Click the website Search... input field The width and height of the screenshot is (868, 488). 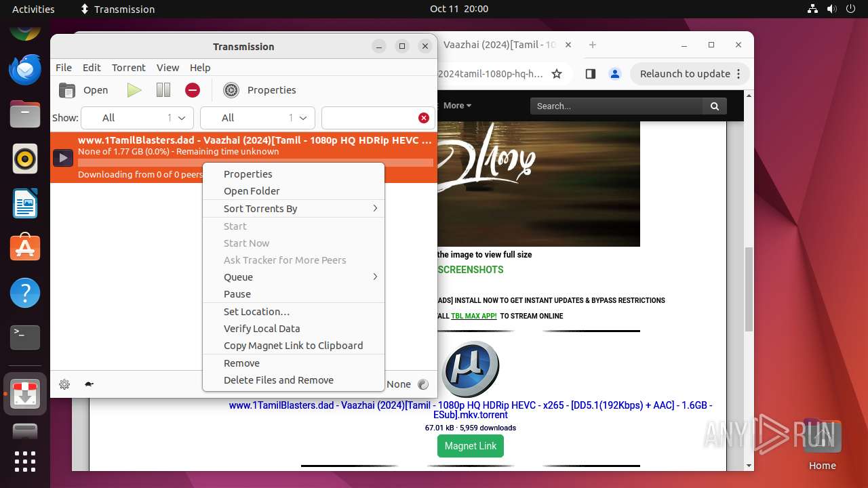pos(616,106)
